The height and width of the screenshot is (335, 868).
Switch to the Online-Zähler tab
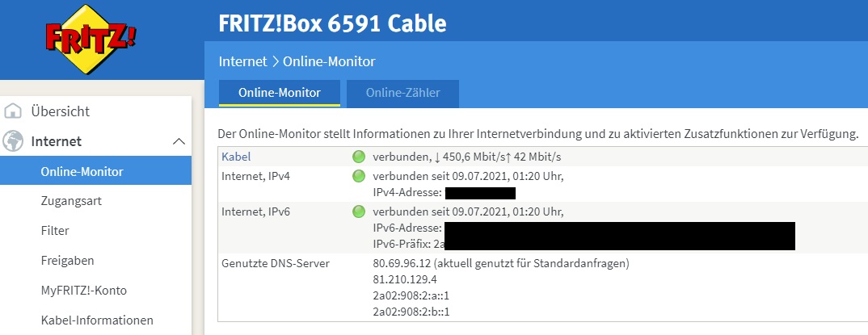pyautogui.click(x=402, y=93)
